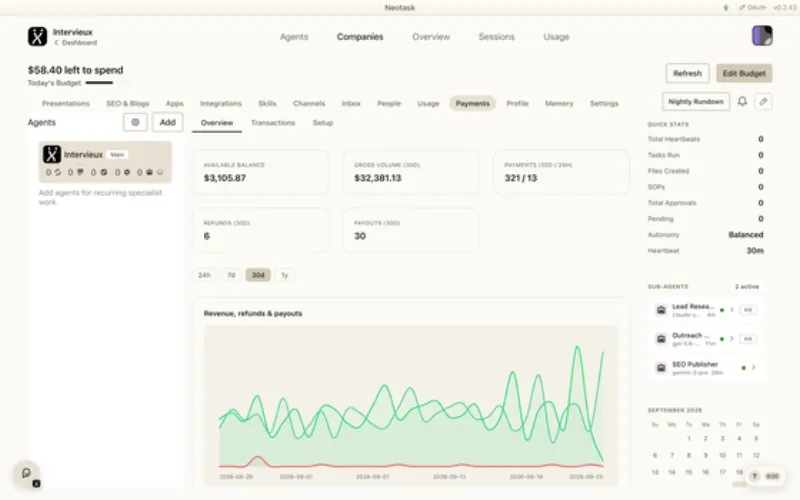Image resolution: width=800 pixels, height=500 pixels.
Task: Click the Lead Resea... sub-agent briefcase icon
Action: pos(661,310)
